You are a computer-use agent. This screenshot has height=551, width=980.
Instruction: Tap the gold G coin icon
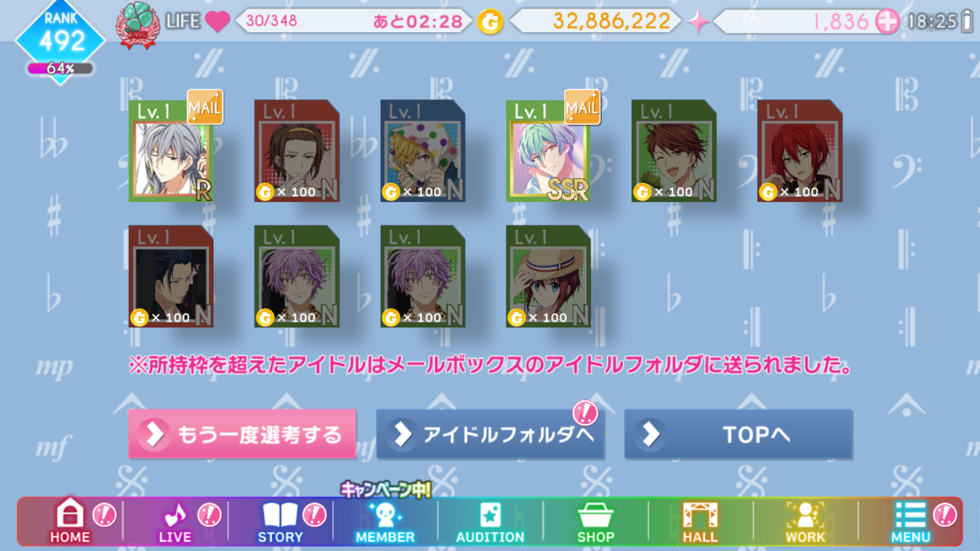click(490, 22)
